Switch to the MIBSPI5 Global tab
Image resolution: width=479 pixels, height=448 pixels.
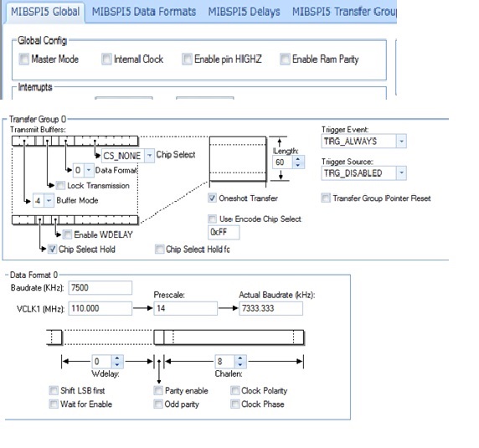coord(45,13)
